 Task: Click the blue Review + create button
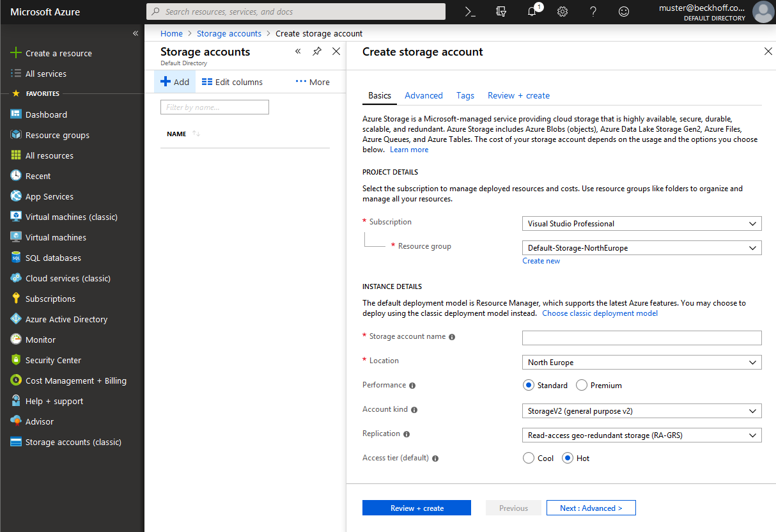tap(417, 508)
